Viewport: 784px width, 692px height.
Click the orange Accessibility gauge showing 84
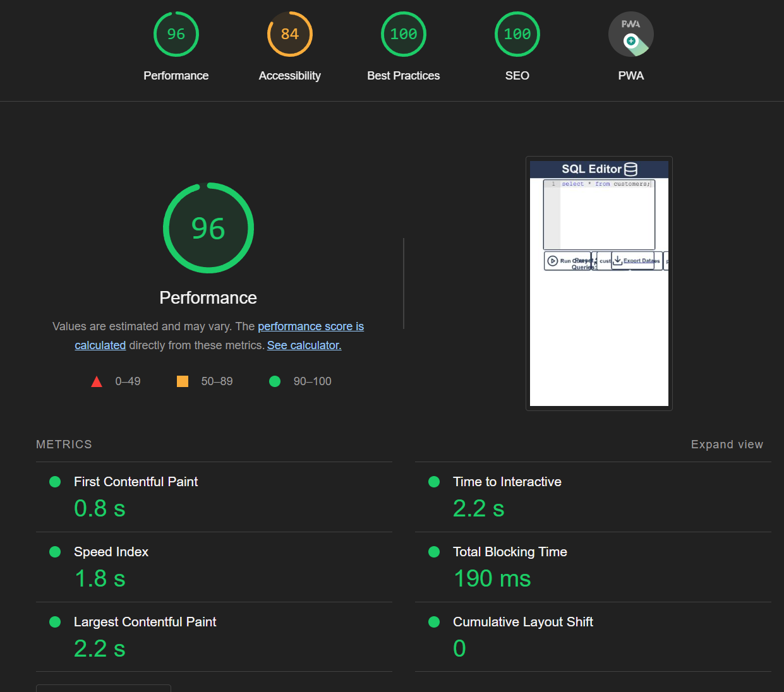[289, 34]
